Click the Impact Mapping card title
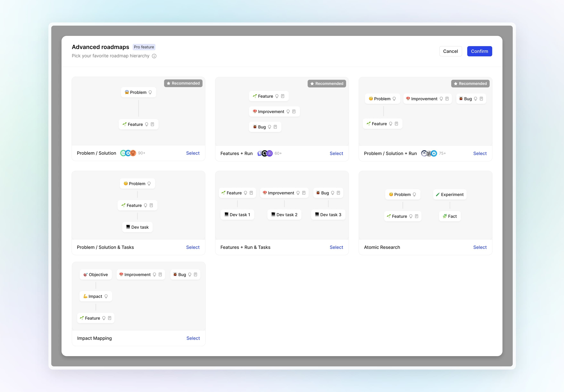564x392 pixels. pyautogui.click(x=94, y=338)
